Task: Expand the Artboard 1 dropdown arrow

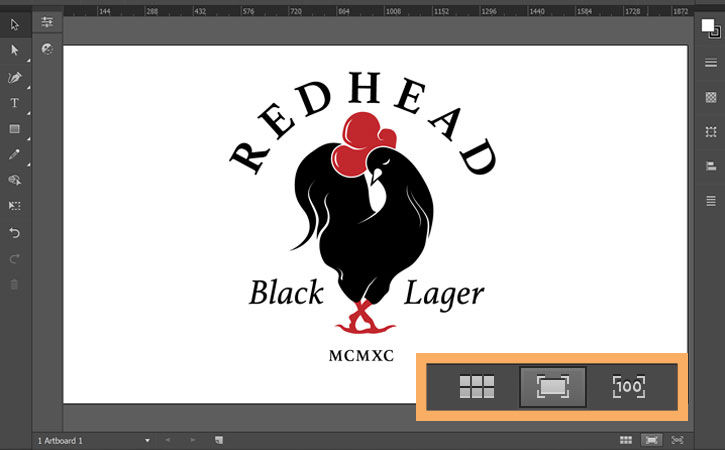Action: [147, 441]
